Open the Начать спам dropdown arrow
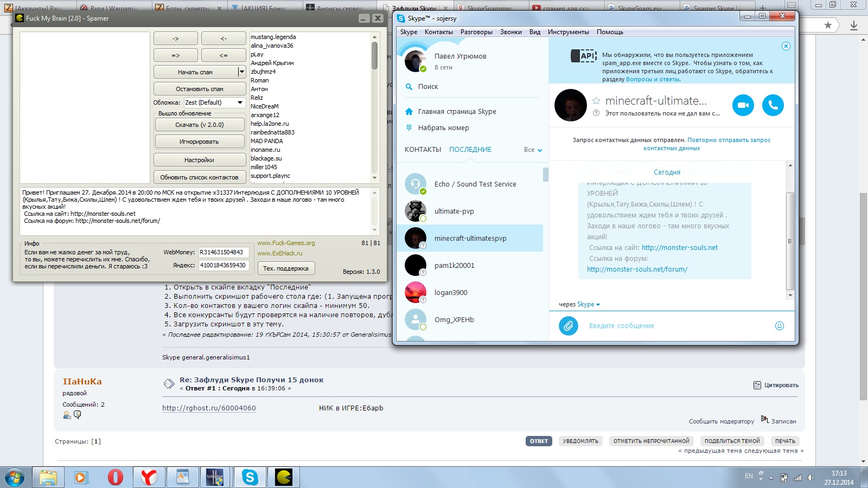The image size is (868, 488). 241,72
